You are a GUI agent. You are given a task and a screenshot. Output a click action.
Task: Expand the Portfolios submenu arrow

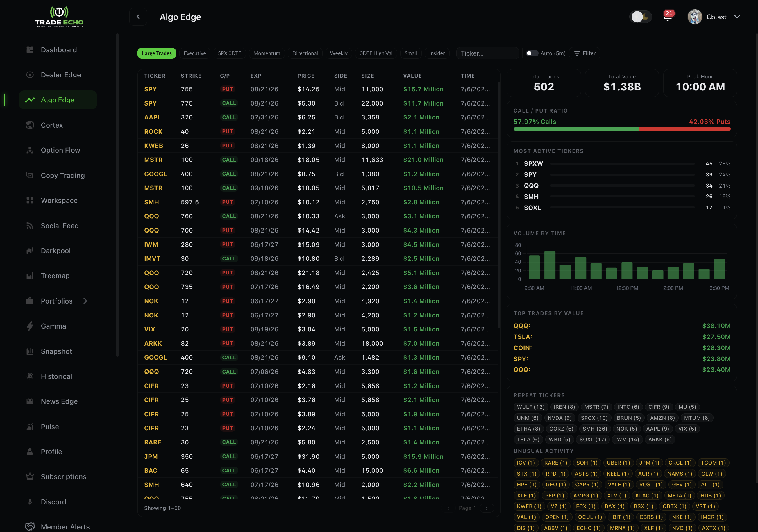click(85, 301)
